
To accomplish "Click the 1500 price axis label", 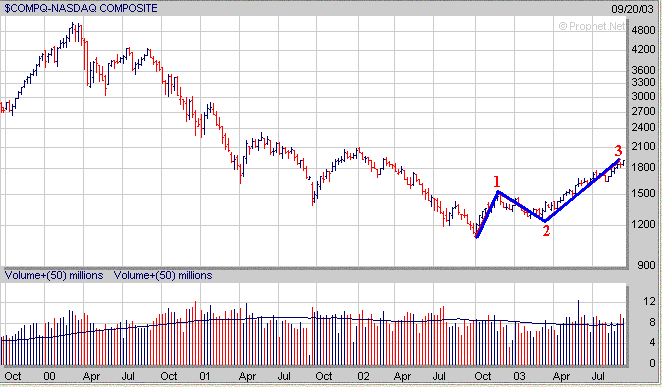I will (643, 193).
